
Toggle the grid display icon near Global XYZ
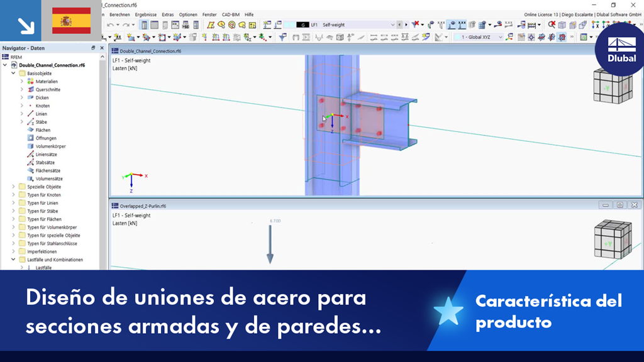[521, 37]
